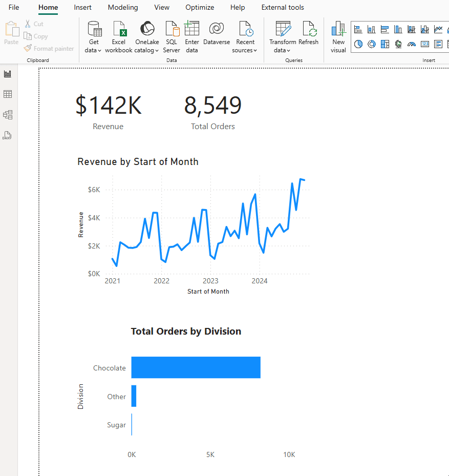Switch to Model view in sidebar

(x=8, y=115)
